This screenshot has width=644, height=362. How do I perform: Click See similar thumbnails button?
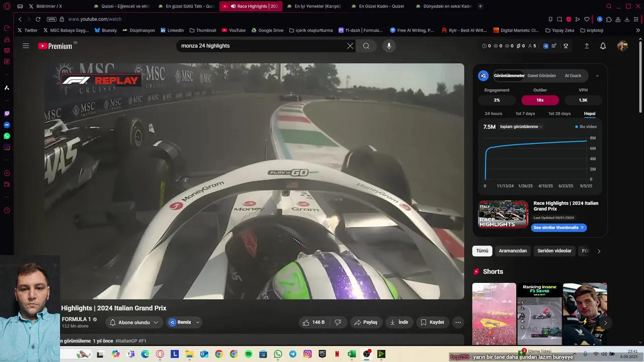click(x=558, y=228)
